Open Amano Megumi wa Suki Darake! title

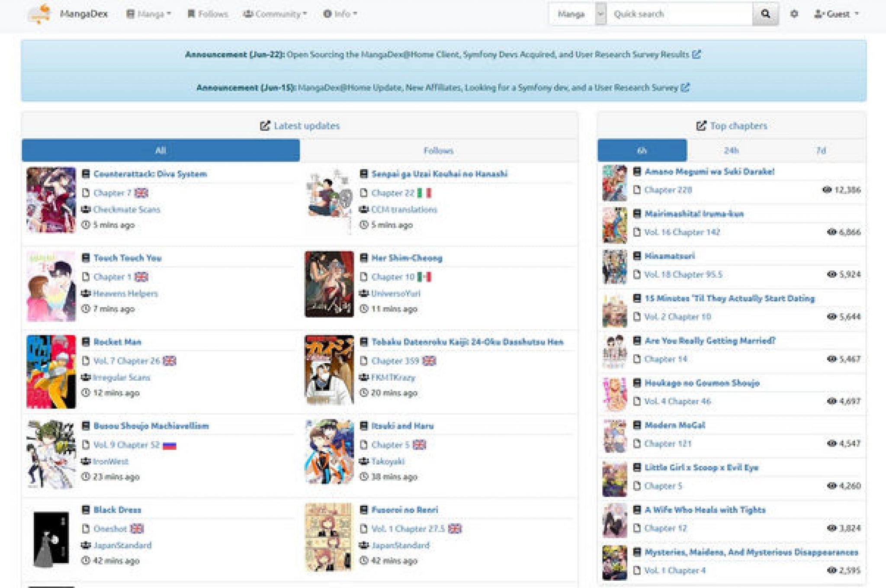709,171
